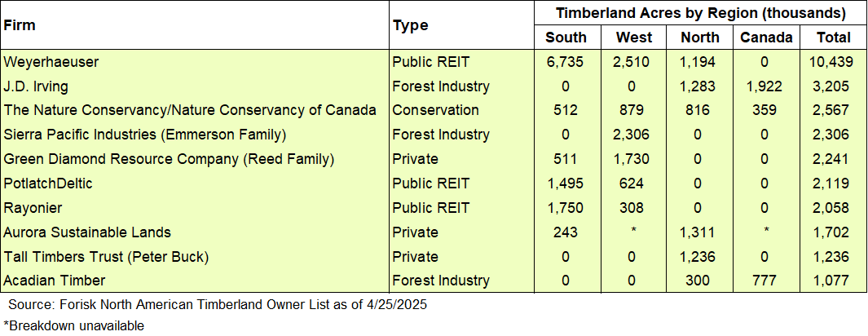The image size is (868, 336).
Task: Select Tall Timbers Trust firm cell
Action: point(106,257)
